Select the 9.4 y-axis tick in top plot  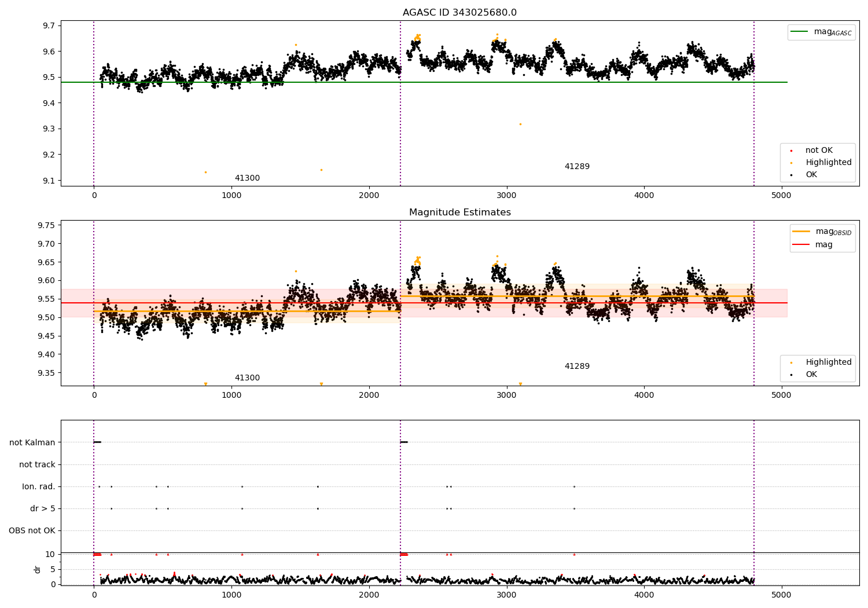(x=49, y=103)
